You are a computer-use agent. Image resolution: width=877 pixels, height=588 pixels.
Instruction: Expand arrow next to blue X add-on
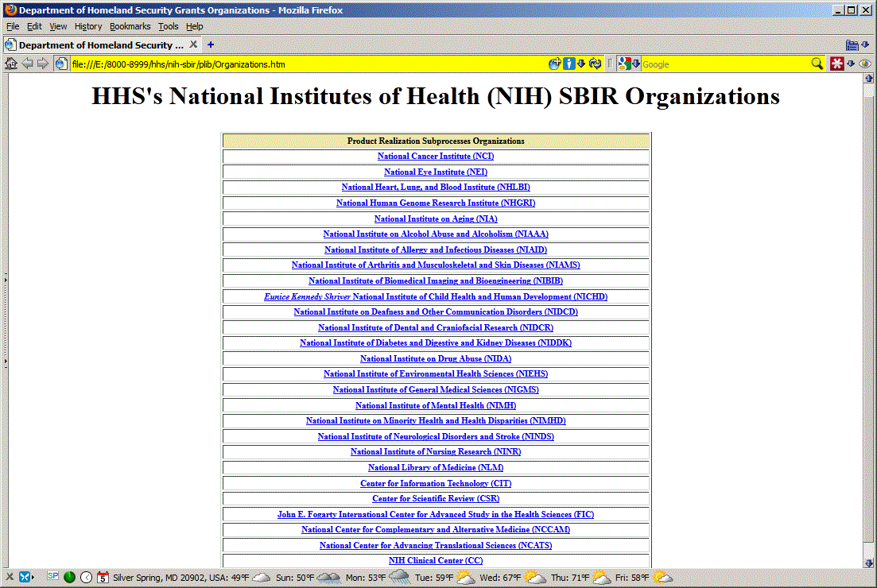[33, 577]
